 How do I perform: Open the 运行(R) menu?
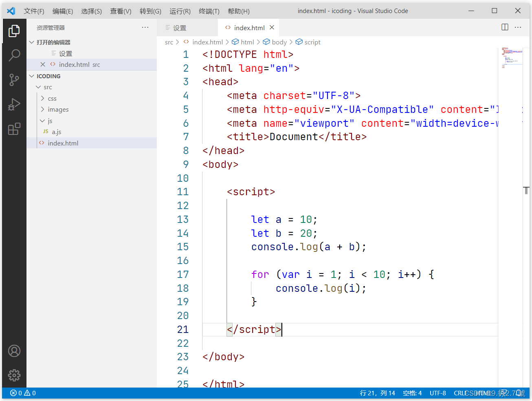pos(180,11)
